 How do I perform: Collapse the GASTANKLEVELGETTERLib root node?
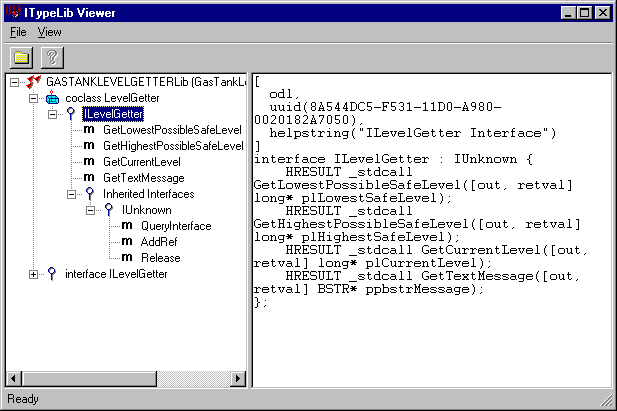14,82
